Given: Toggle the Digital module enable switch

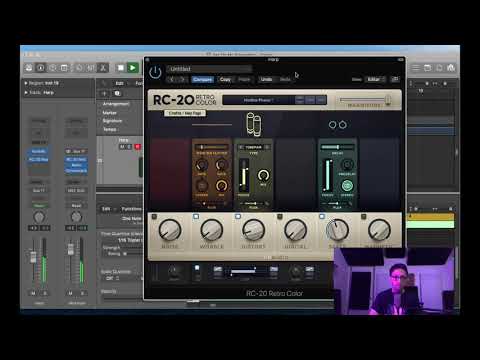Looking at the screenshot, I should pos(280,217).
